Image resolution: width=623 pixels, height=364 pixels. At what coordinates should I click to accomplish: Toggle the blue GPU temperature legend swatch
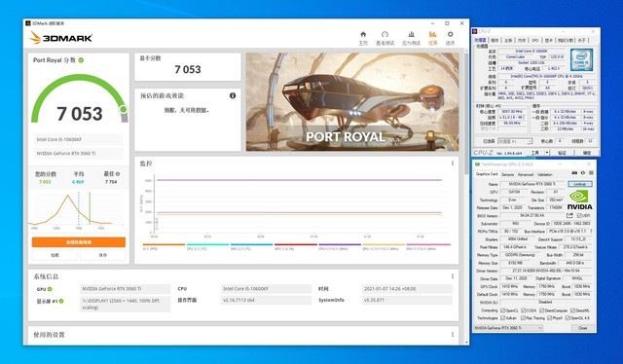point(251,245)
